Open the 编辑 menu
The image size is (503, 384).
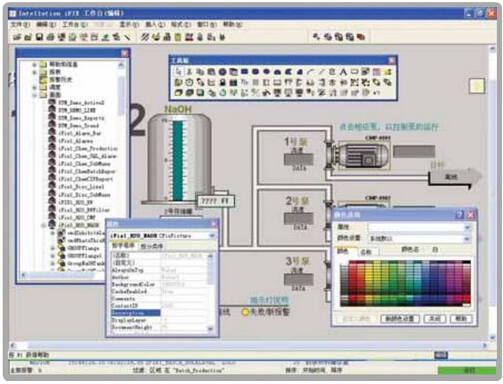(x=46, y=24)
